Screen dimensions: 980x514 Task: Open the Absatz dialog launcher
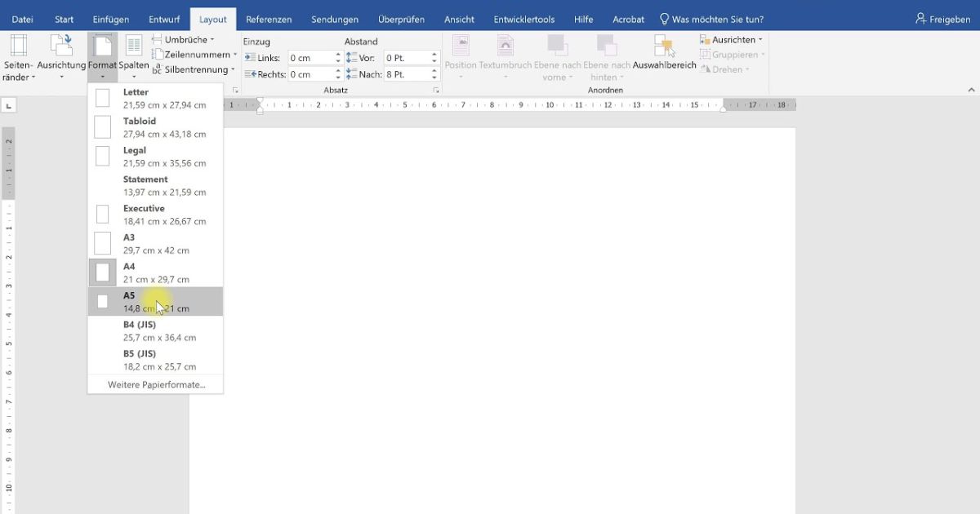435,91
